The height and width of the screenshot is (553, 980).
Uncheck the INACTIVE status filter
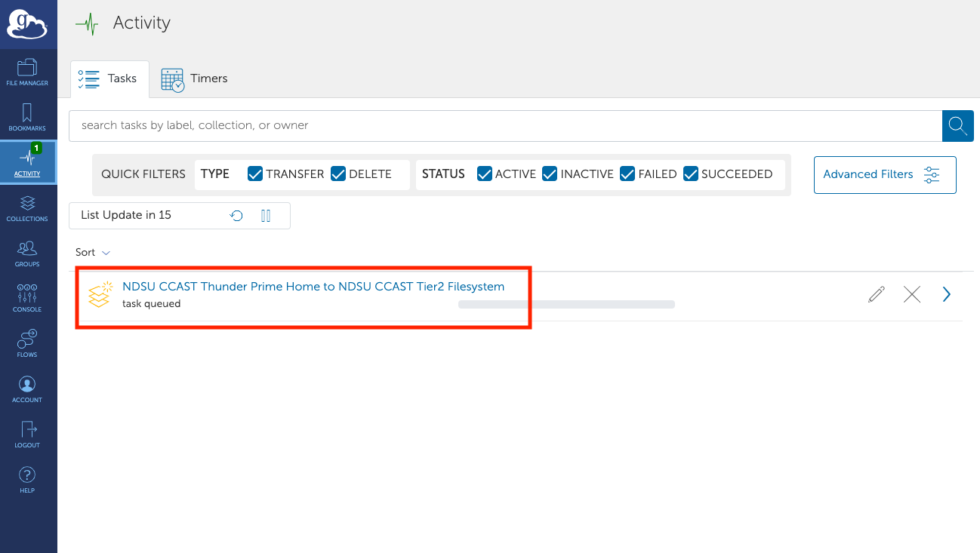click(x=550, y=174)
